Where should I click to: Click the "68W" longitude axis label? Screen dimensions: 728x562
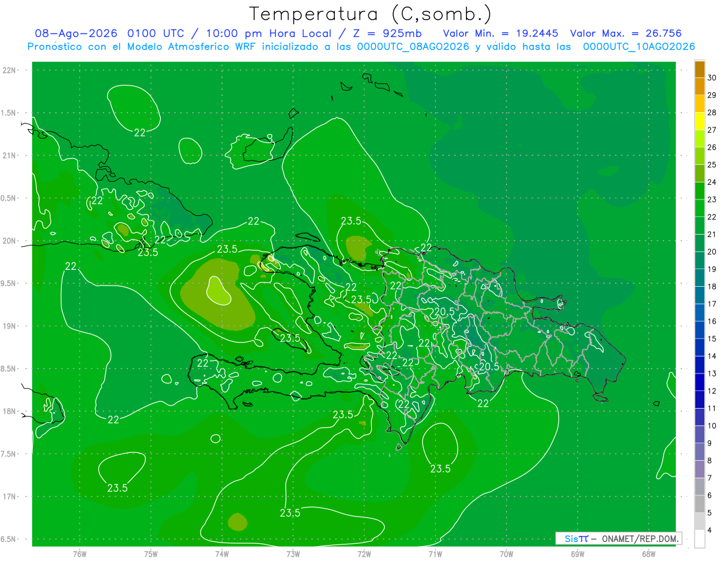pos(648,554)
